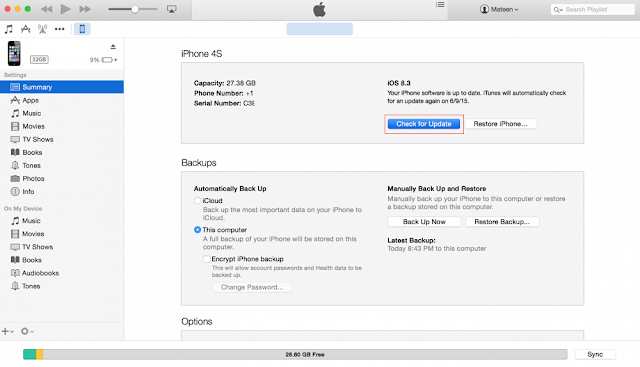The height and width of the screenshot is (367, 640).
Task: Click the Restore Backup button
Action: click(502, 222)
